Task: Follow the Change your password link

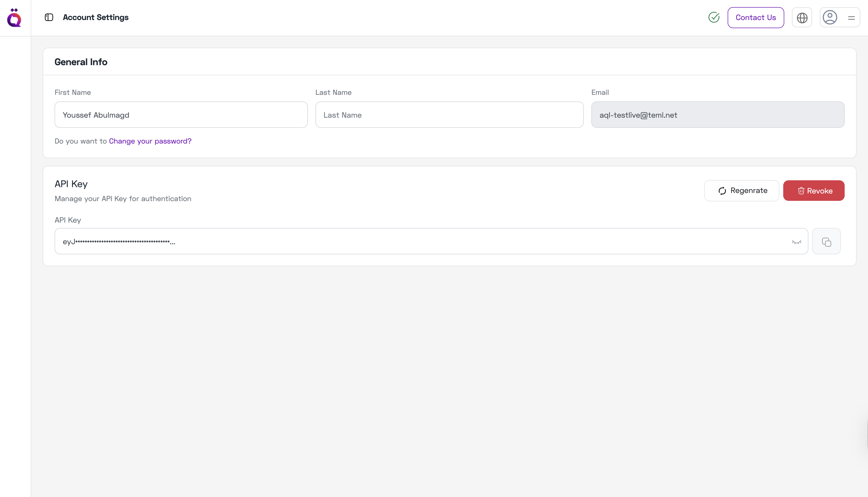Action: [x=150, y=141]
